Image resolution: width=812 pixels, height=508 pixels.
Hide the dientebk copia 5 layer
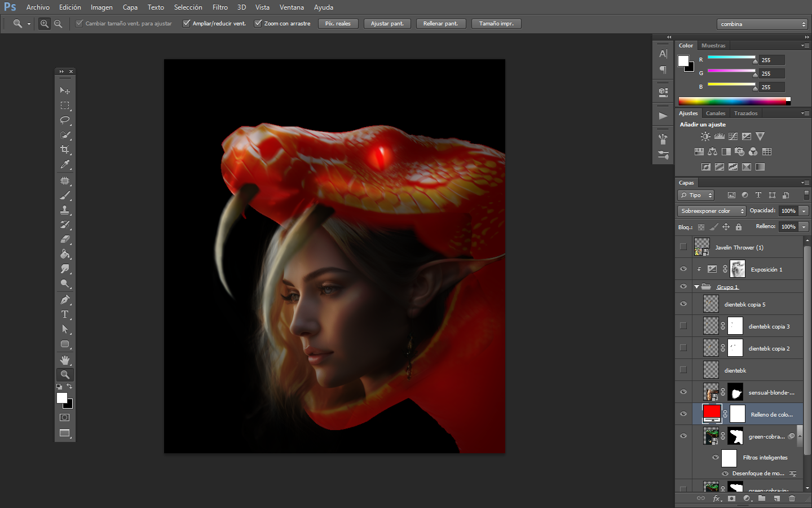pyautogui.click(x=683, y=304)
